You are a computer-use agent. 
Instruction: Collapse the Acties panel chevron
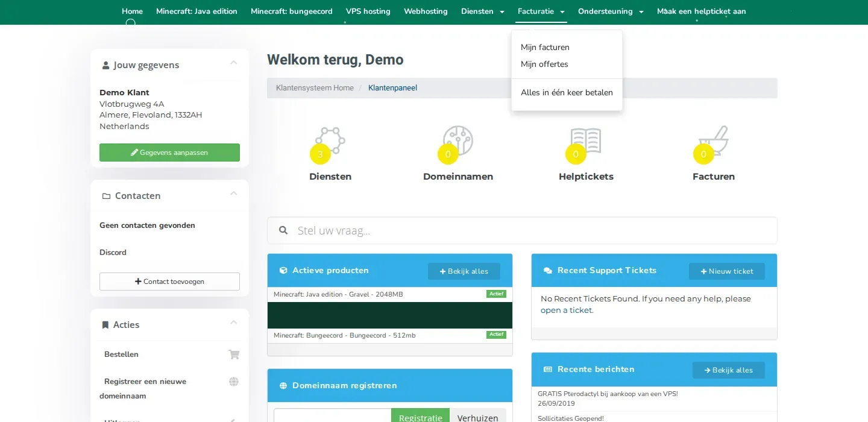click(x=234, y=323)
